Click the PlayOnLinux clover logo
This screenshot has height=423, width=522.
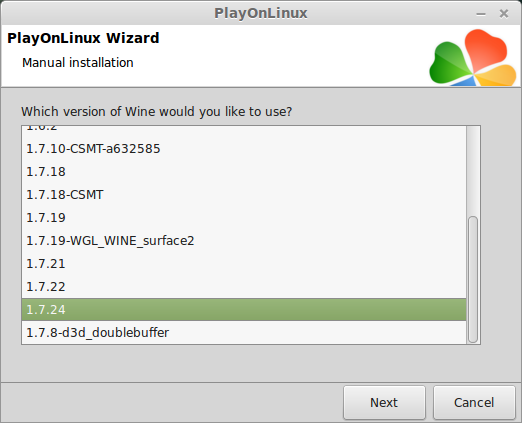pos(473,57)
